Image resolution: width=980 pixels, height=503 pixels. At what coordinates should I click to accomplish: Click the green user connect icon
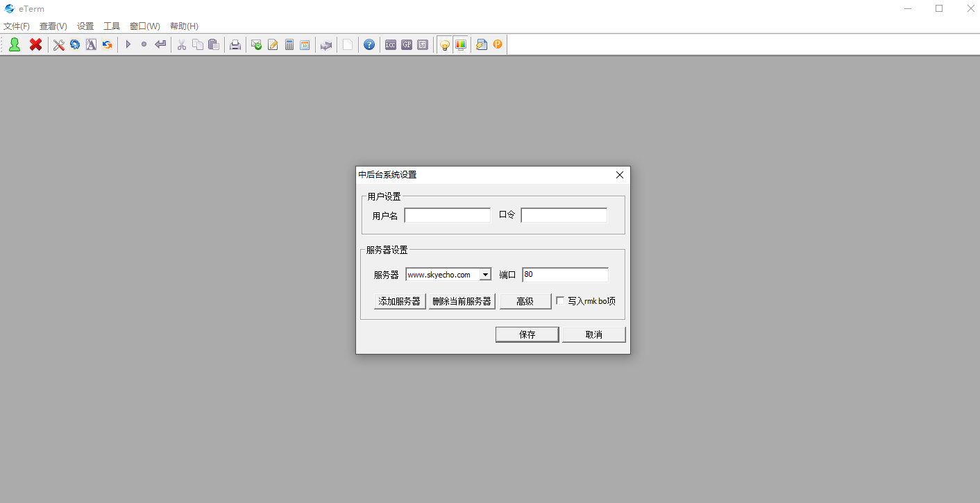pyautogui.click(x=14, y=44)
